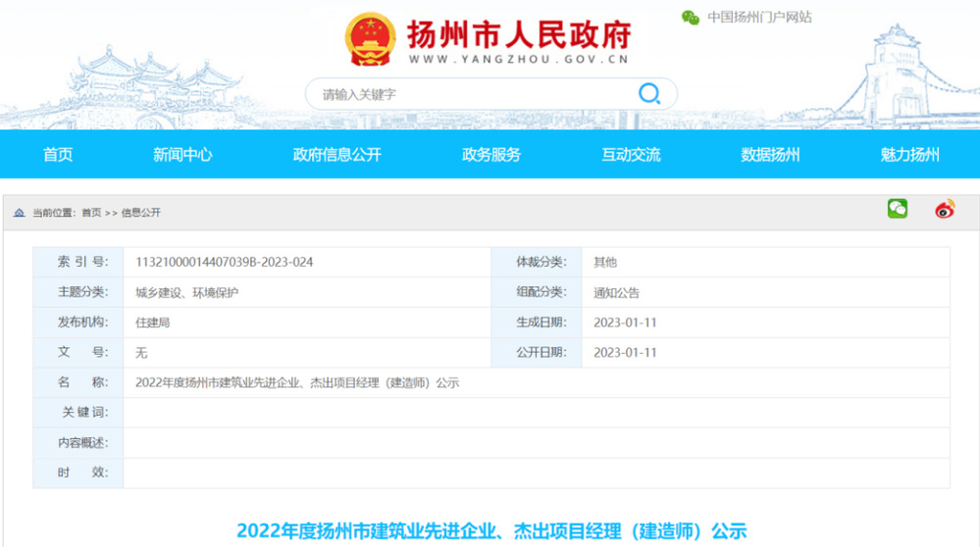Open the 魅力扬州 menu item

909,155
